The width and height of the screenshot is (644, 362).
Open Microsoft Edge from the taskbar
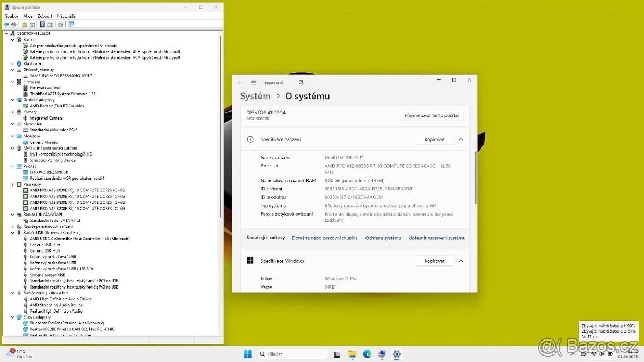point(366,354)
